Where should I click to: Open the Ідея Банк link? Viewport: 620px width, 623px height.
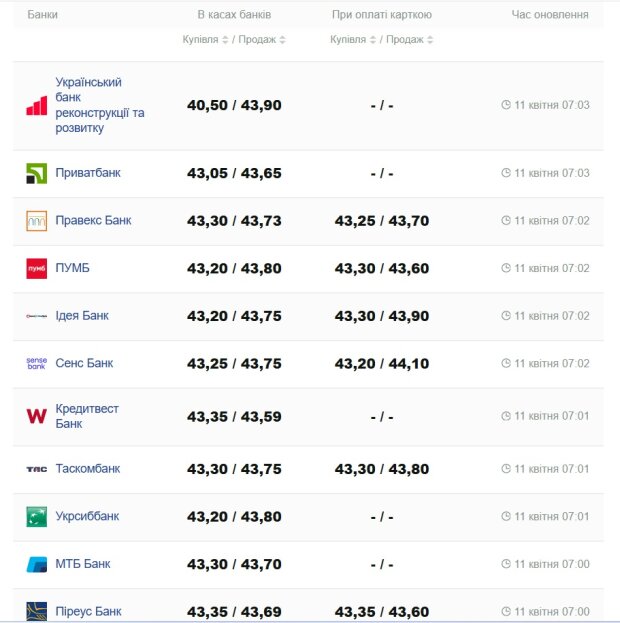tap(82, 316)
